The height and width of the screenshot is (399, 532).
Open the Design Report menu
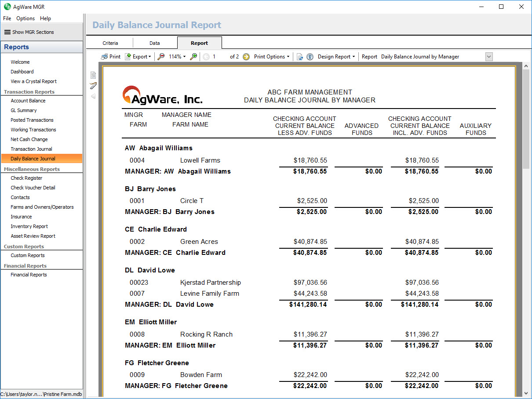pyautogui.click(x=336, y=57)
